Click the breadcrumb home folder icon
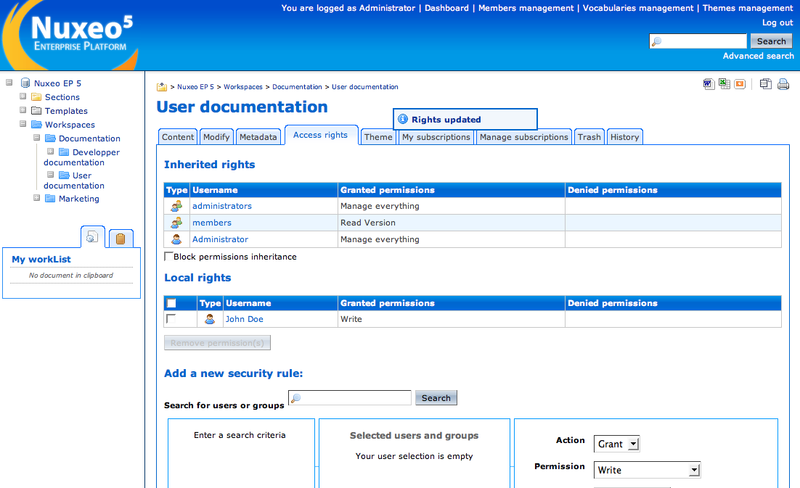Image resolution: width=800 pixels, height=488 pixels. (162, 87)
